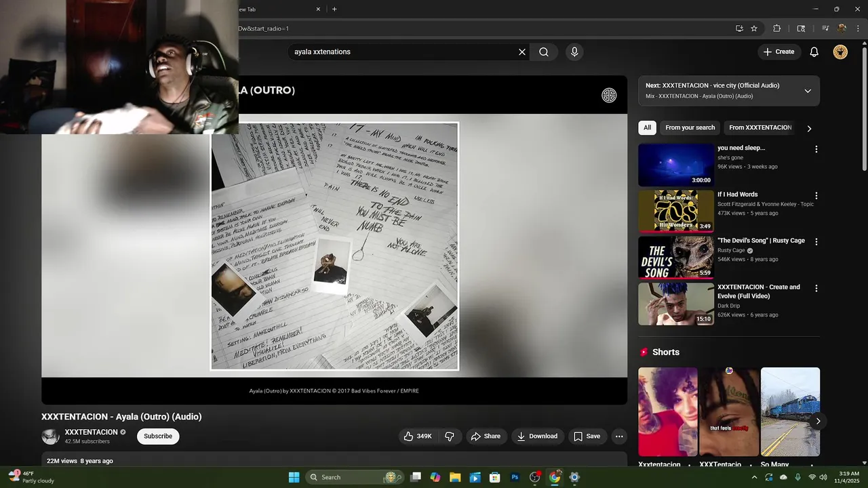Open options for 'If I Had Words'

click(x=816, y=196)
